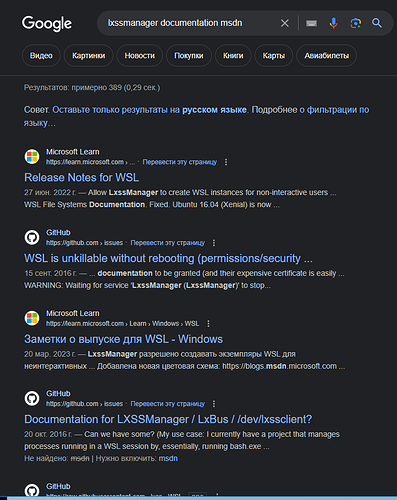Open the 'Release Notes for WSL' result
397x500 pixels.
(82, 177)
